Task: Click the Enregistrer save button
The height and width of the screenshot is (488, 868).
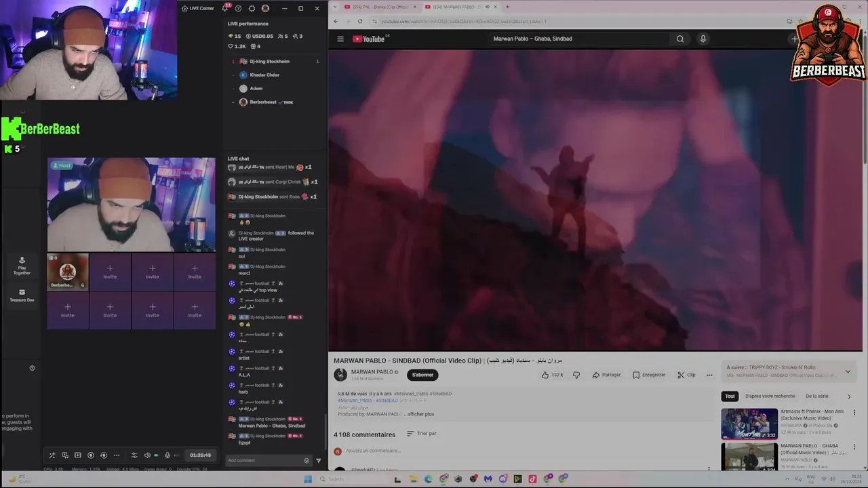Action: tap(649, 375)
